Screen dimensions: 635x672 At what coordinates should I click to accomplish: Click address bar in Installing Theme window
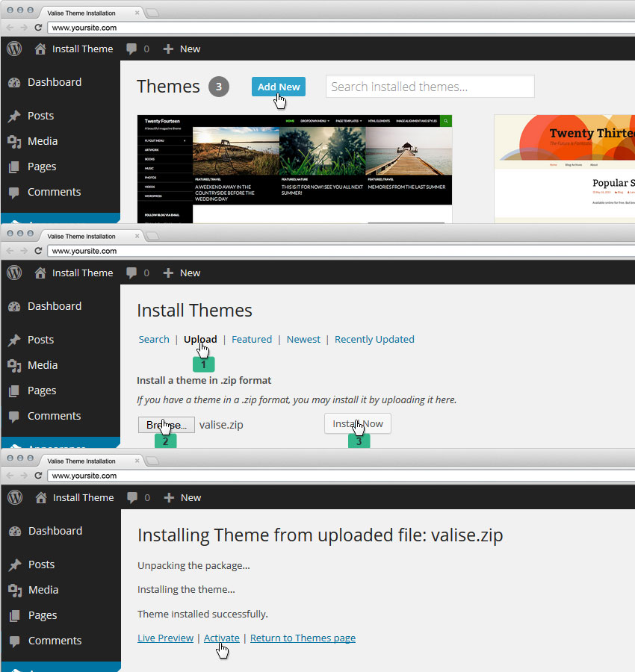[x=341, y=476]
